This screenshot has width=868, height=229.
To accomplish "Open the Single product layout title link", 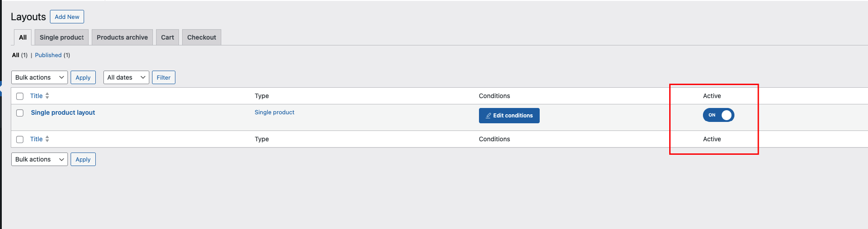I will pyautogui.click(x=63, y=112).
